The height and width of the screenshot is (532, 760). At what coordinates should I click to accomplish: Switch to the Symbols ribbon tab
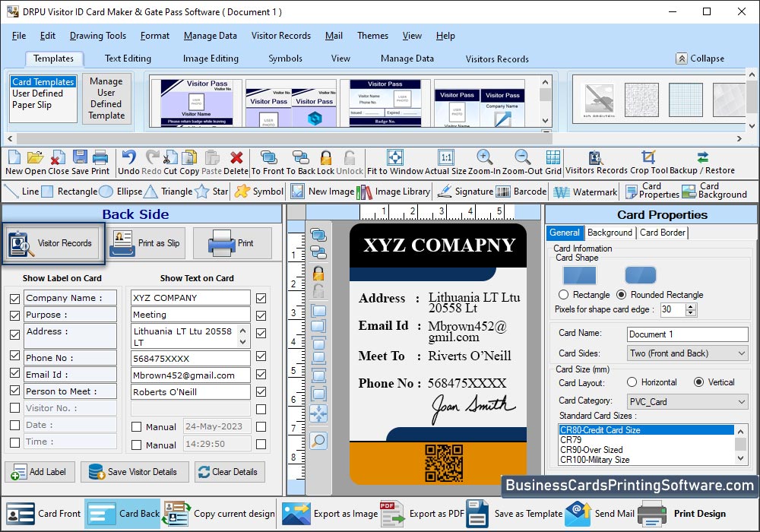point(285,59)
